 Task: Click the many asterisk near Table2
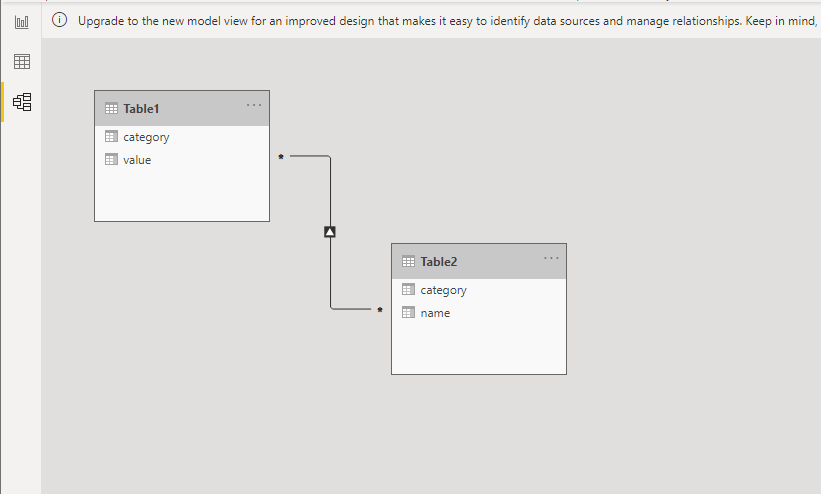pyautogui.click(x=380, y=310)
